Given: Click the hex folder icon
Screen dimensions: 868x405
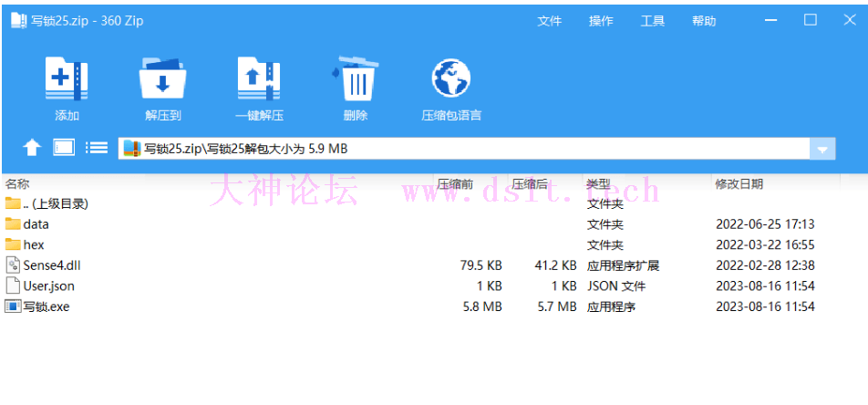Looking at the screenshot, I should 13,244.
